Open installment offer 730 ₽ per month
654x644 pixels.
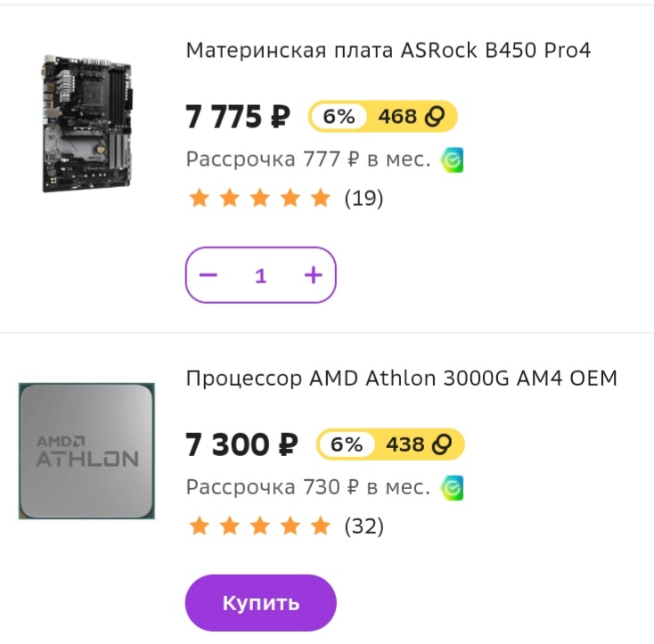coord(308,487)
